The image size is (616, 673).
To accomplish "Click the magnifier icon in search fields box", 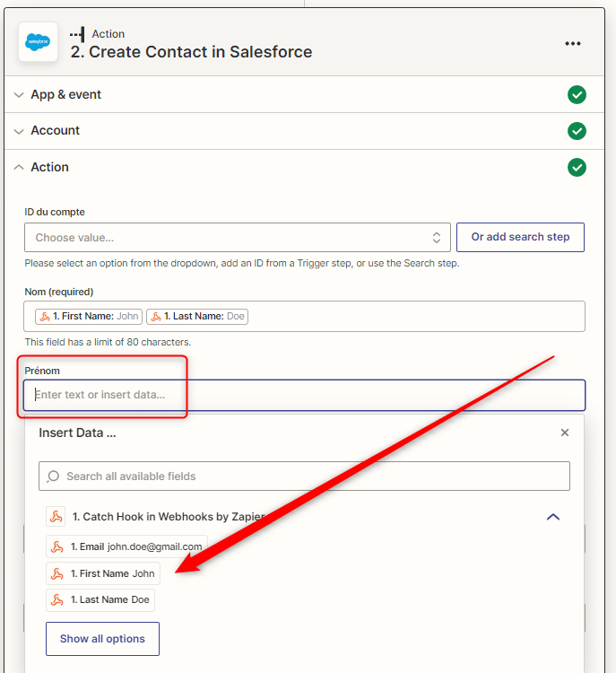I will (53, 476).
